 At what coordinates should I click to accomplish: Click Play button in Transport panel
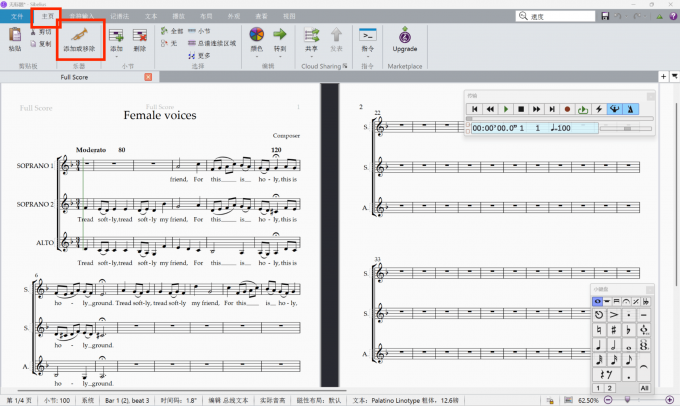[x=506, y=109]
